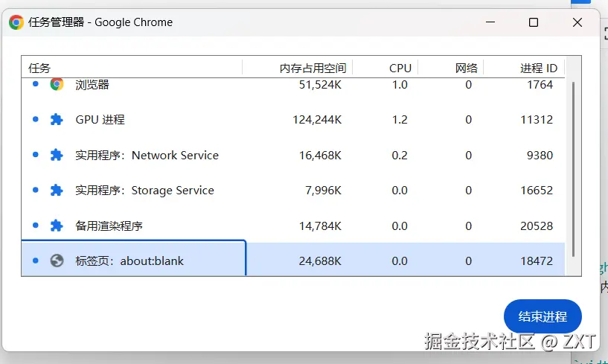This screenshot has width=608, height=364.
Task: Click the Chrome icon in the 浏览器 row
Action: pyautogui.click(x=57, y=84)
